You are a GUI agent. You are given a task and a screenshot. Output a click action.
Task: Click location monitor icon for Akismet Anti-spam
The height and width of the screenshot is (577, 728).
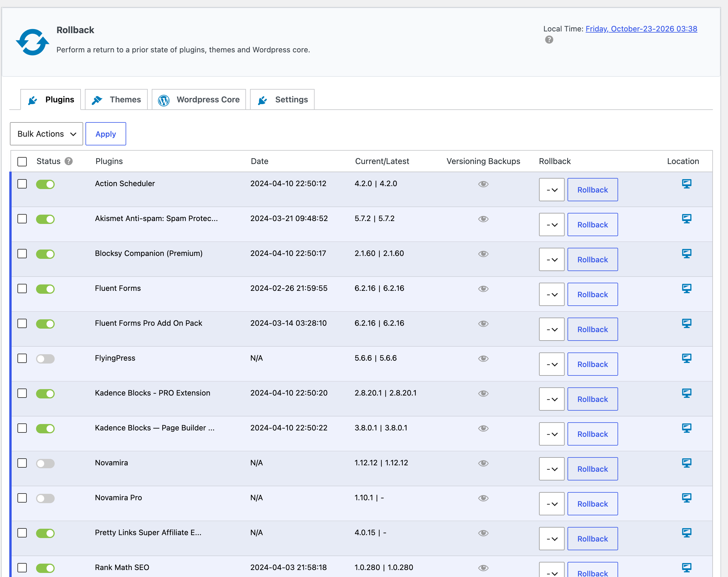click(x=686, y=219)
